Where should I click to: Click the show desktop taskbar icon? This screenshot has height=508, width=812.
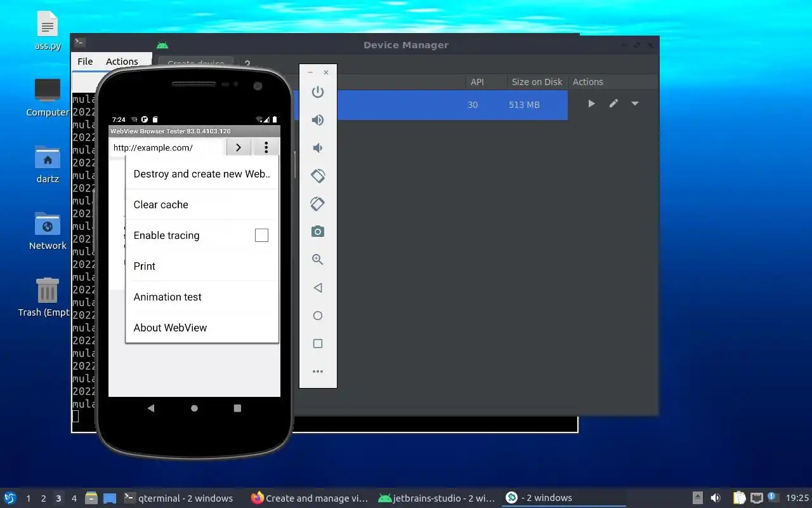coord(110,498)
